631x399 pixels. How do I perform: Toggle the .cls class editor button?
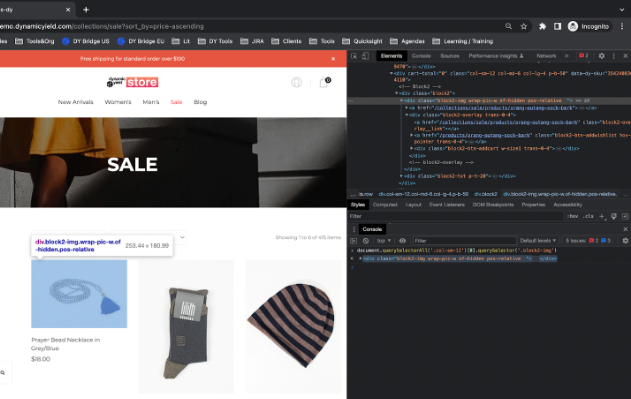click(x=589, y=216)
